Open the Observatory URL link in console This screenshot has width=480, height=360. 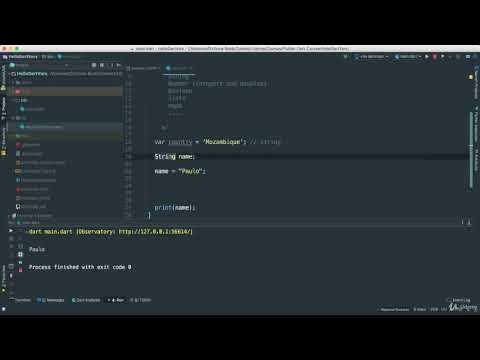[155, 231]
